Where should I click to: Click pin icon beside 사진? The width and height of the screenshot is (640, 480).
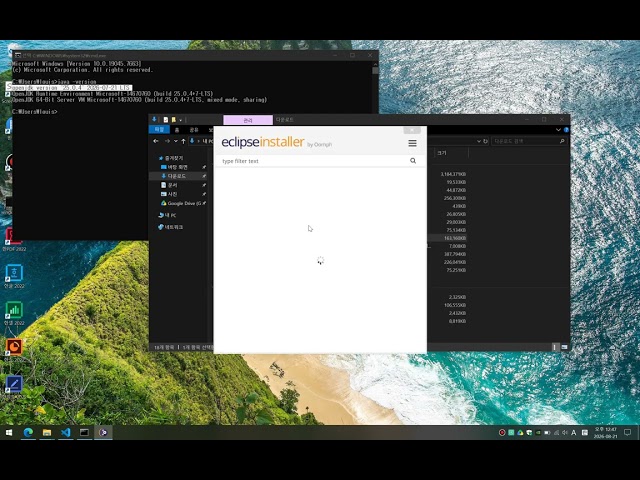click(x=204, y=194)
